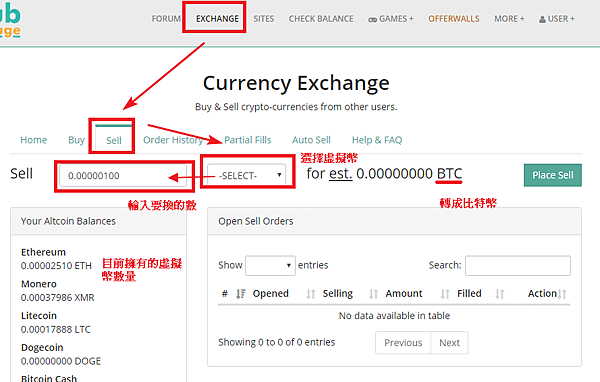Click the est. underlined text
This screenshot has height=382, width=600.
(x=341, y=174)
